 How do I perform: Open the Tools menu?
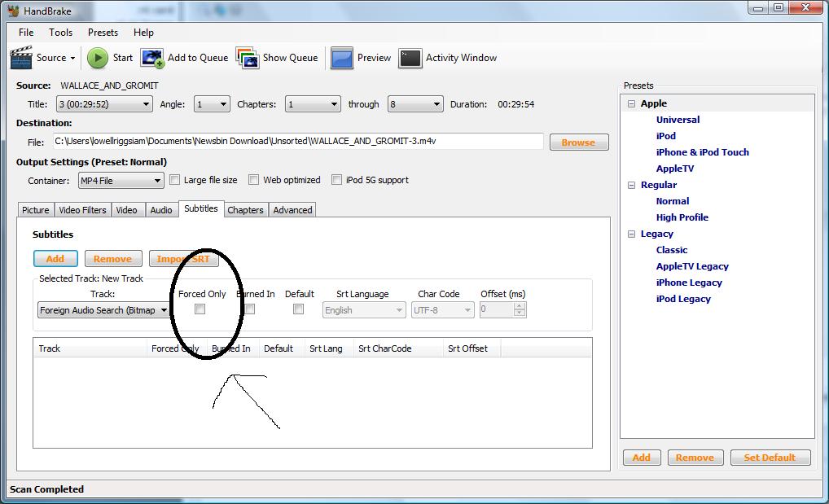(60, 33)
